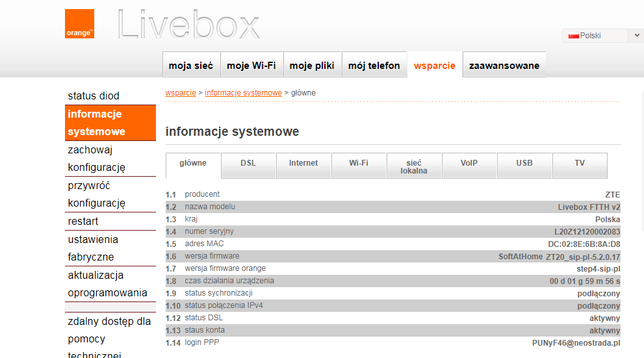Switch to the TV tab
Image resolution: width=644 pixels, height=358 pixels.
580,163
